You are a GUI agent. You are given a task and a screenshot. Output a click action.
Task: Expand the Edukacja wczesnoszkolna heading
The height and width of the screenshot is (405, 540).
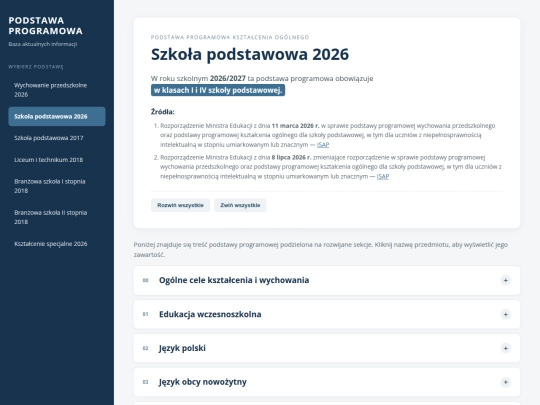click(x=210, y=314)
